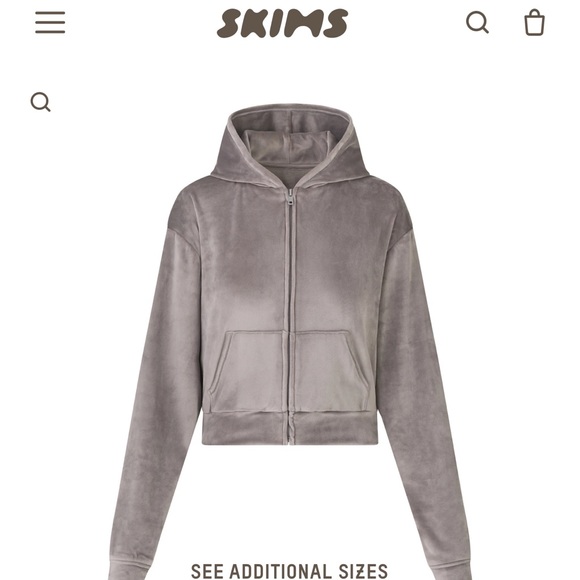This screenshot has width=580, height=580.
Task: Click the SKIMS logo to go home
Action: [x=282, y=23]
